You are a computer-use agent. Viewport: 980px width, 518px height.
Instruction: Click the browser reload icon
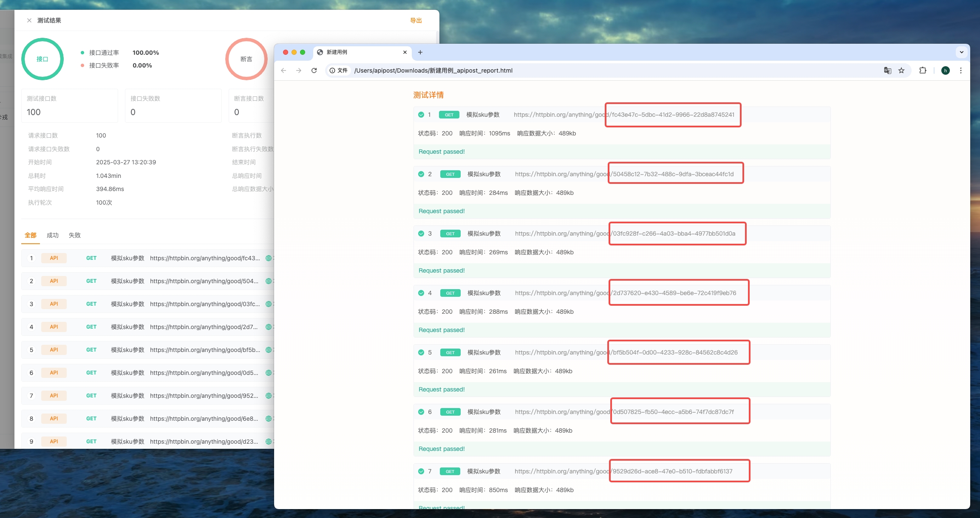tap(314, 70)
